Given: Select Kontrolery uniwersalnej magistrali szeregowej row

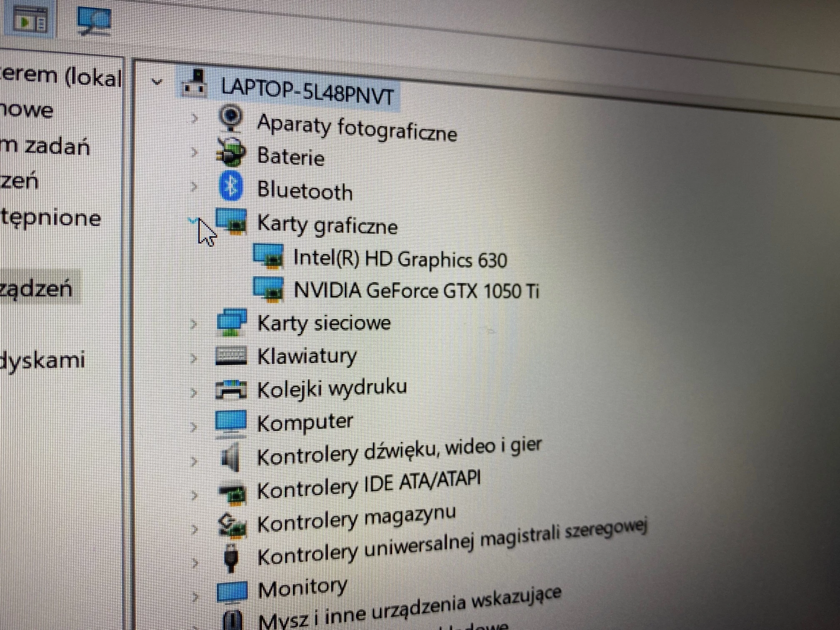Looking at the screenshot, I should (452, 542).
